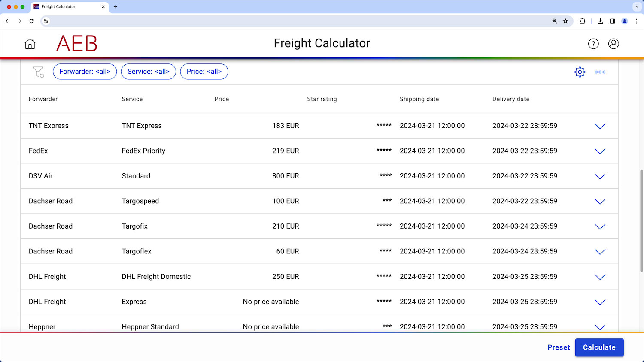The width and height of the screenshot is (644, 362).
Task: Open the Price filter dropdown
Action: tap(204, 71)
